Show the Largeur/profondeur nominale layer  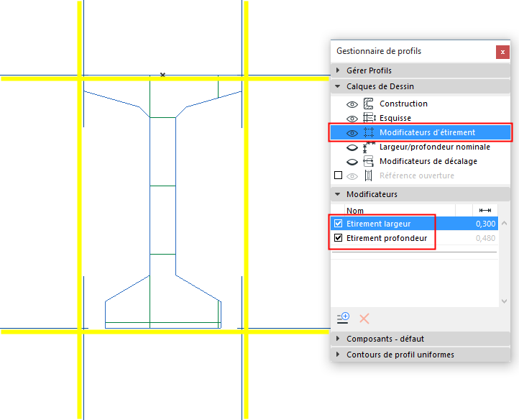352,147
